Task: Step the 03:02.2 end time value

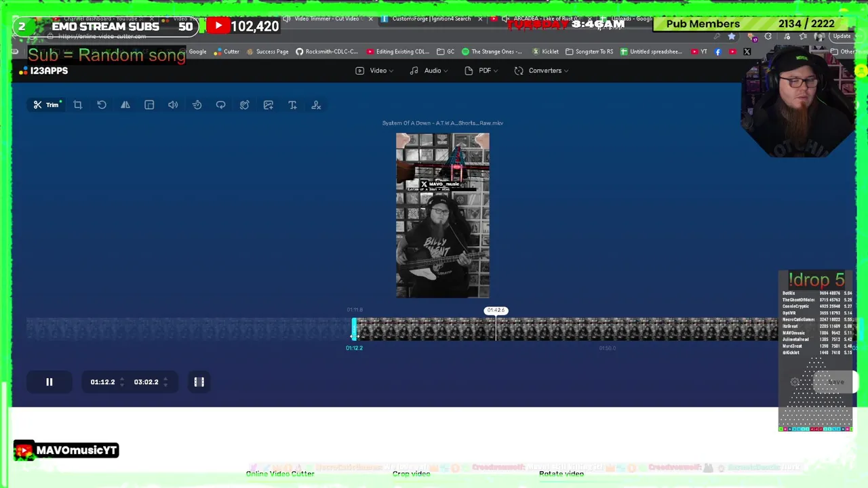Action: (165, 382)
